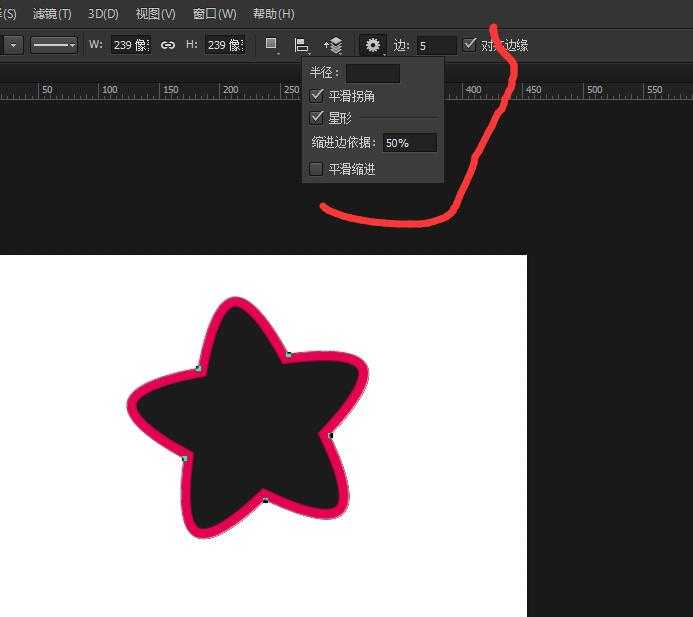Open the stroke line style dropdown
693x617 pixels.
coord(54,45)
